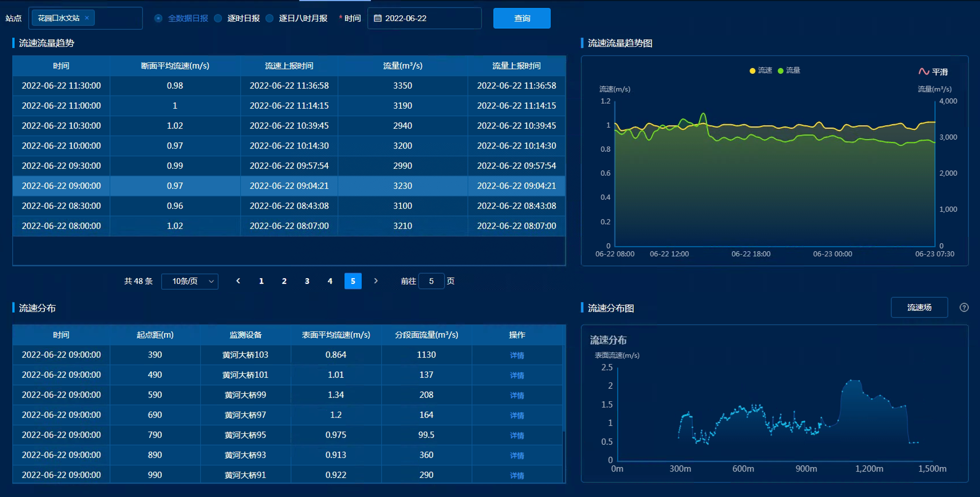
Task: Switch to pagination page 3
Action: pyautogui.click(x=307, y=281)
